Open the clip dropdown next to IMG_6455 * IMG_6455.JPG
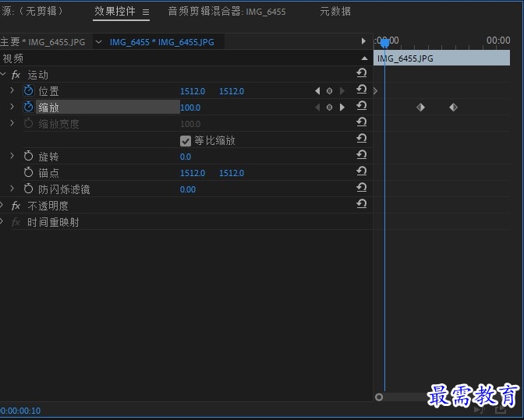This screenshot has height=420, width=524. coord(98,42)
